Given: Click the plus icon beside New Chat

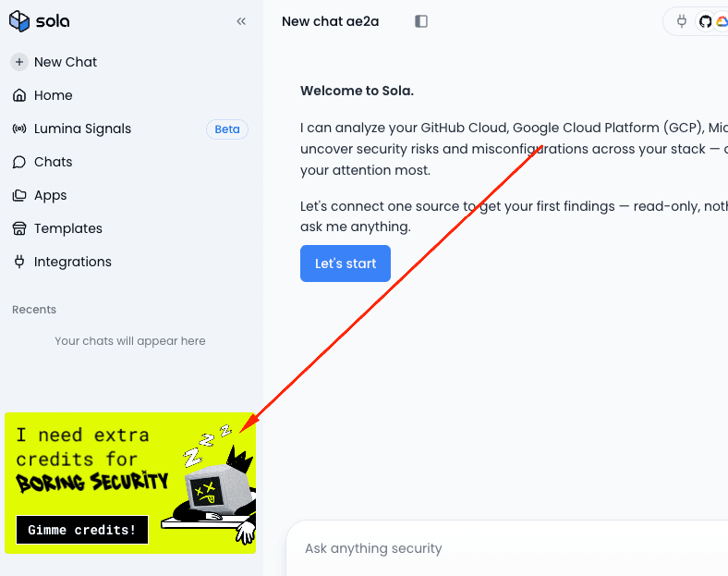Looking at the screenshot, I should [19, 62].
